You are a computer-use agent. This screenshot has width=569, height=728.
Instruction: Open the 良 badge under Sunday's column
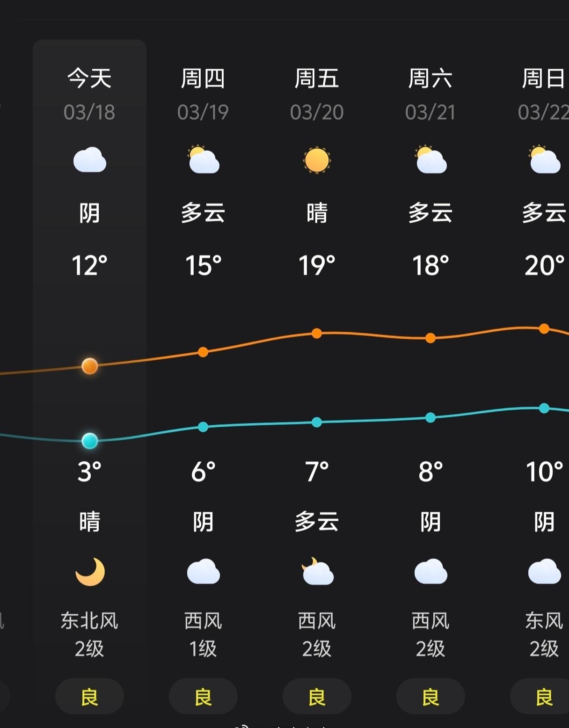coord(544,697)
